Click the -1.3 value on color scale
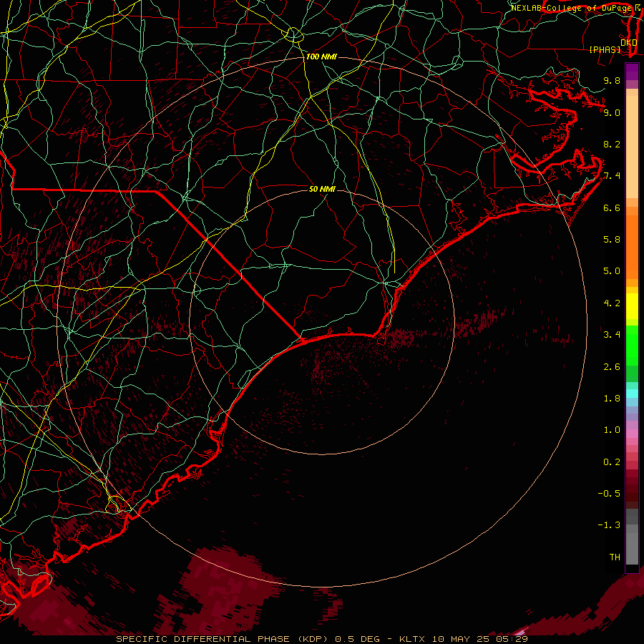Viewport: 644px width, 644px height. (609, 525)
